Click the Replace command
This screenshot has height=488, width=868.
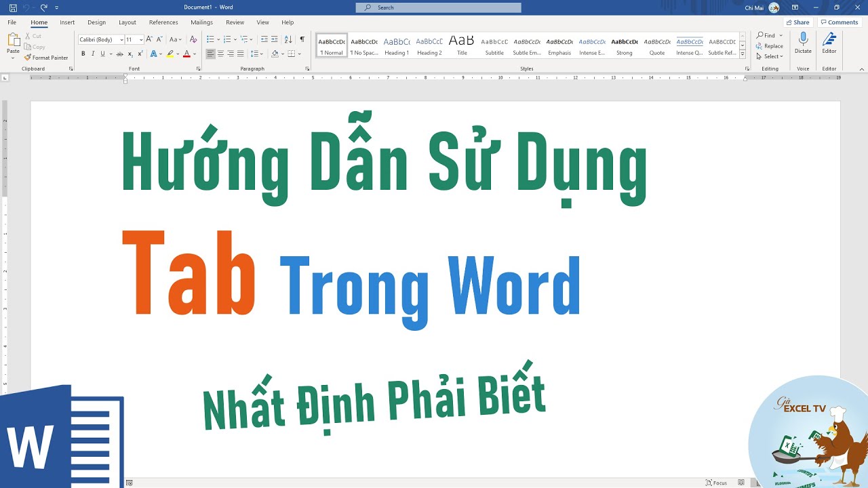click(x=770, y=46)
